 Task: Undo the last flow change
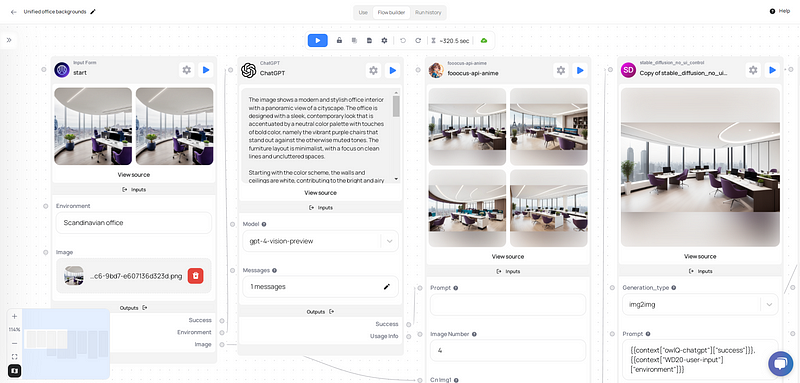coord(403,40)
